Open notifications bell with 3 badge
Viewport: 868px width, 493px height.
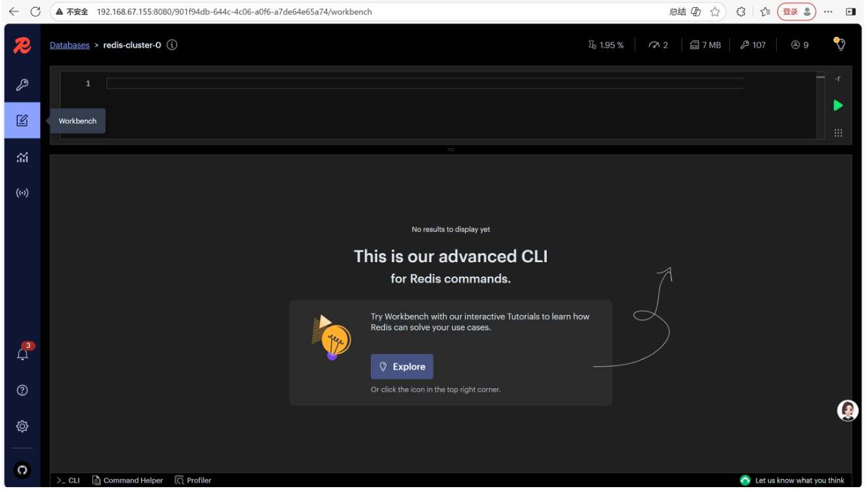pyautogui.click(x=23, y=353)
